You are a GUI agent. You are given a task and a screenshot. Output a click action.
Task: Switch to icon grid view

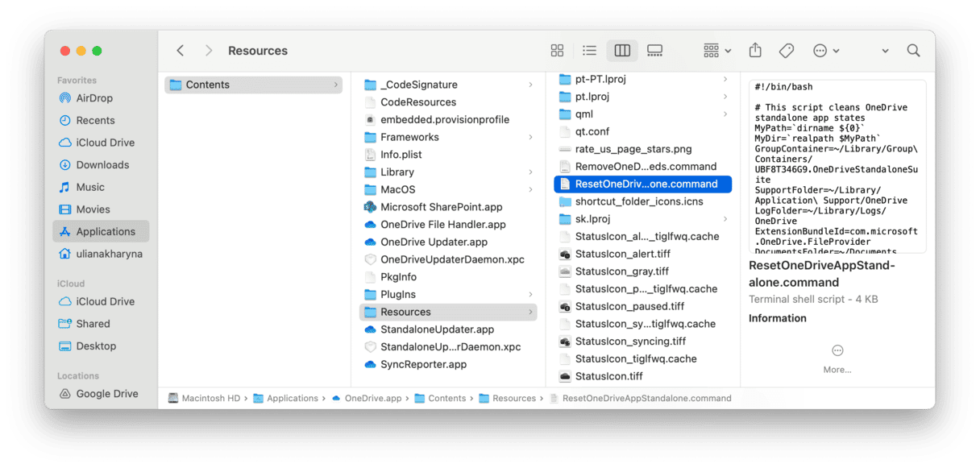pyautogui.click(x=557, y=51)
